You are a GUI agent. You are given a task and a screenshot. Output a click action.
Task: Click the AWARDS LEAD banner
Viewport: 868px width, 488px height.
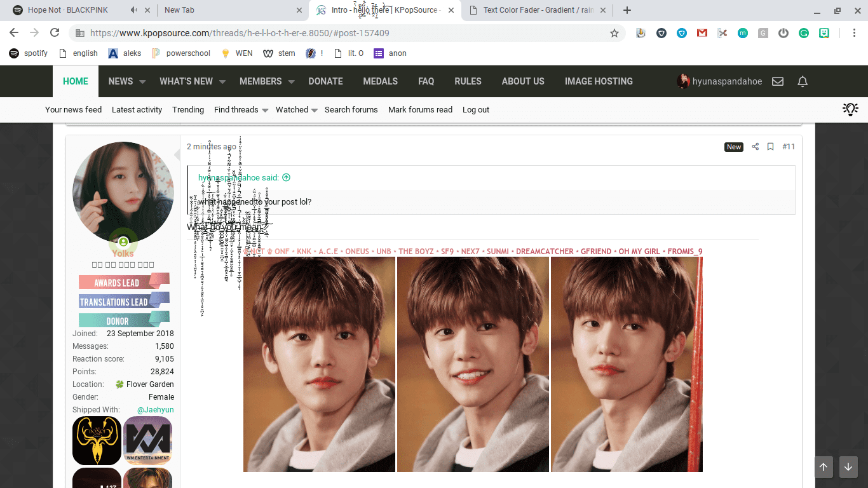[124, 282]
